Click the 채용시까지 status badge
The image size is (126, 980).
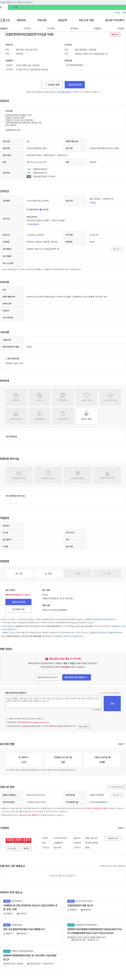pos(115,35)
